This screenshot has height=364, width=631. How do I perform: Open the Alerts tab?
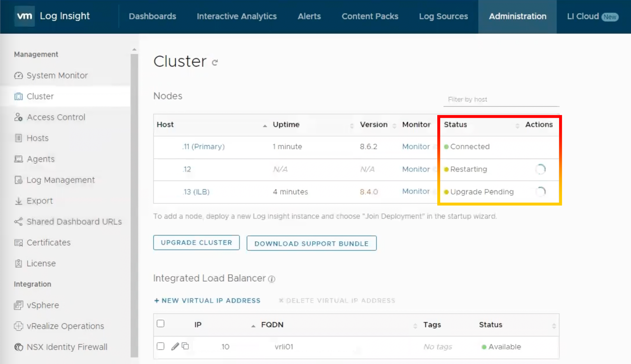(x=309, y=16)
